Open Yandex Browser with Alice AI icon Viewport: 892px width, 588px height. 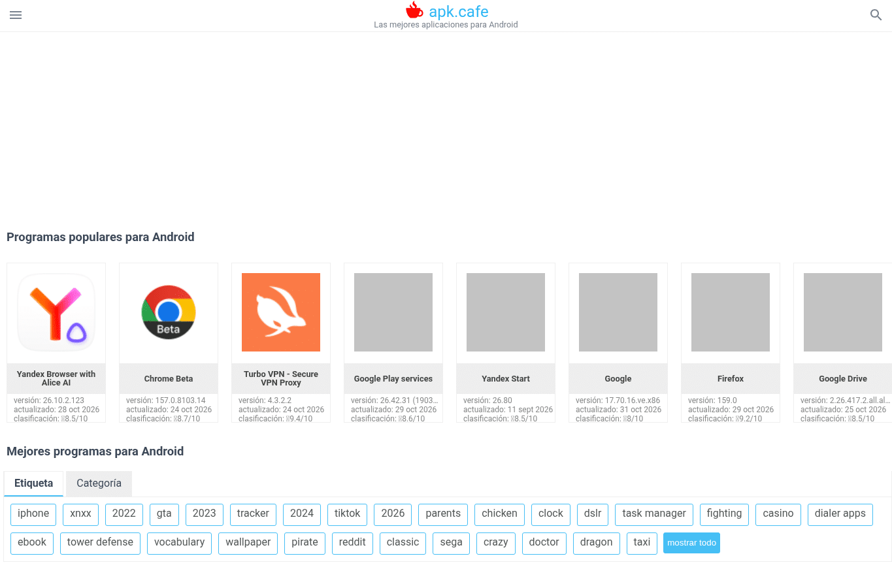[x=56, y=312]
